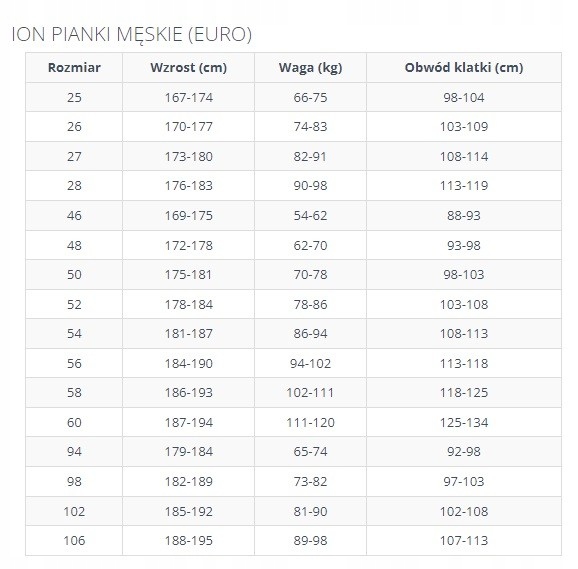The image size is (578, 569).
Task: Click chest value 125-134
Action: click(x=464, y=422)
